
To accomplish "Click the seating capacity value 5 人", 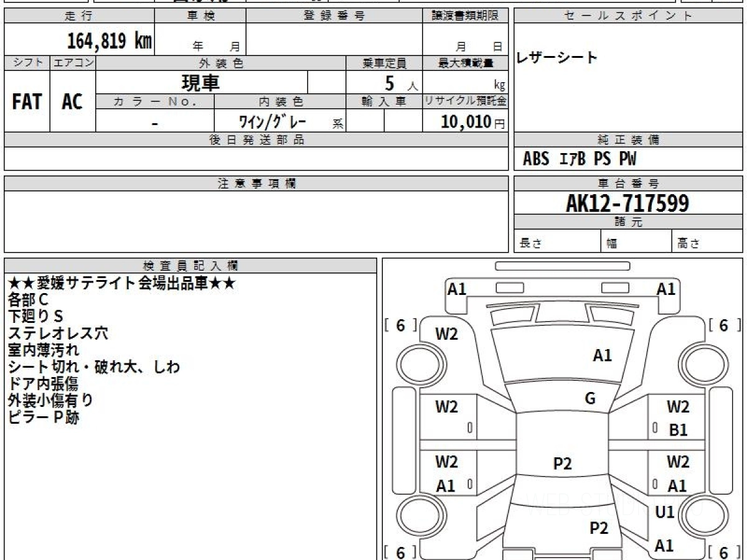I will [x=401, y=83].
